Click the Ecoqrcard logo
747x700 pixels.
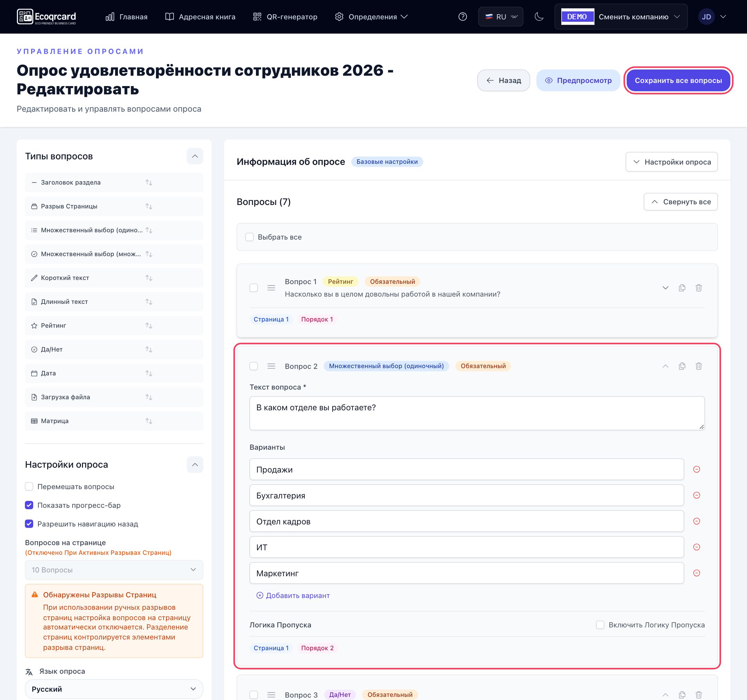tap(47, 17)
